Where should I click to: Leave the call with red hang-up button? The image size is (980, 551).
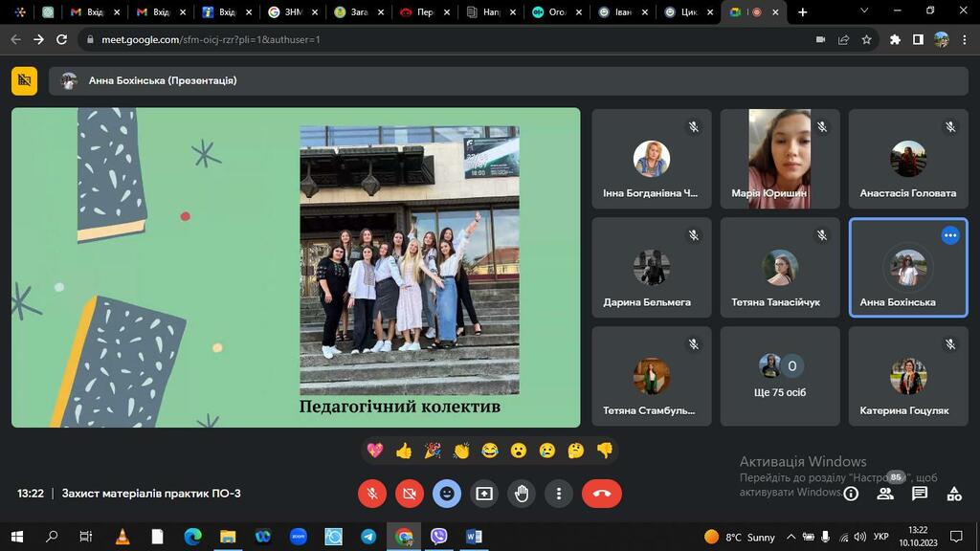(601, 494)
